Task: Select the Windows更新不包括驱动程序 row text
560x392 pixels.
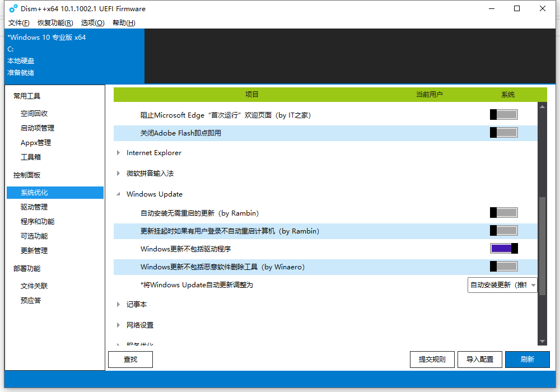Action: (186, 249)
